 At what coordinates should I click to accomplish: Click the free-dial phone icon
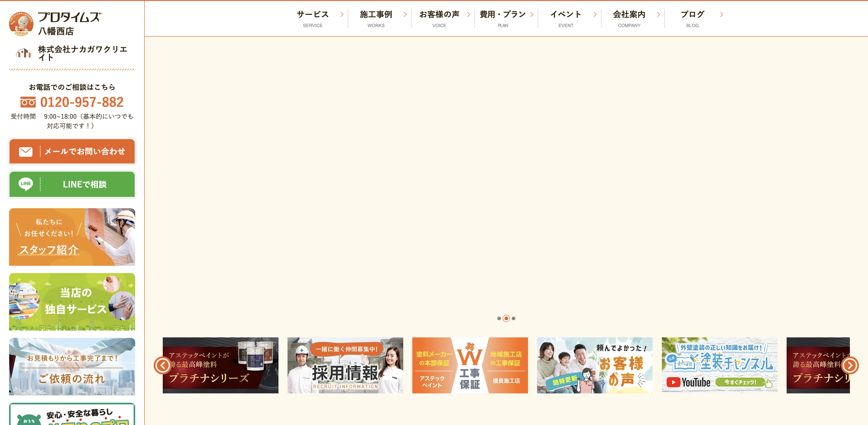tap(28, 102)
